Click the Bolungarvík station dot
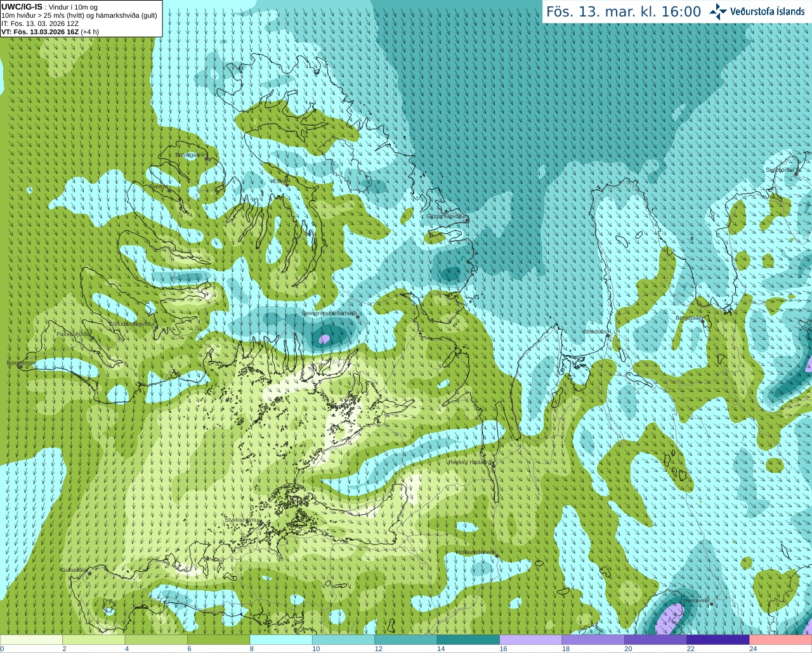812x653 pixels. point(207,159)
